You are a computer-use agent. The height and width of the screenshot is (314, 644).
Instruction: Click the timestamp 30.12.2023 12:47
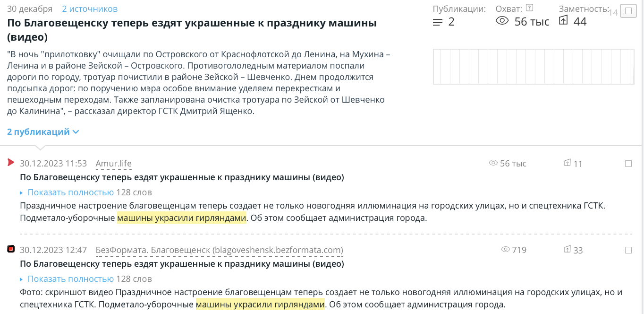pos(53,250)
